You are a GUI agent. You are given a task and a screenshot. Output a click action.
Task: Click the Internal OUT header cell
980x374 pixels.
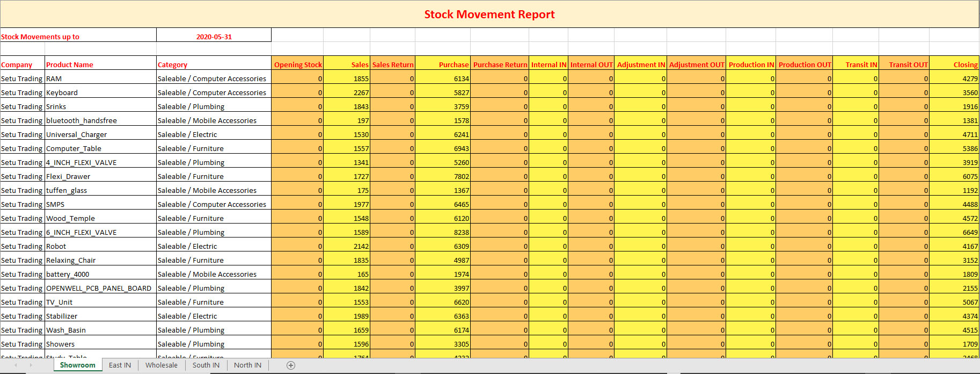point(591,63)
